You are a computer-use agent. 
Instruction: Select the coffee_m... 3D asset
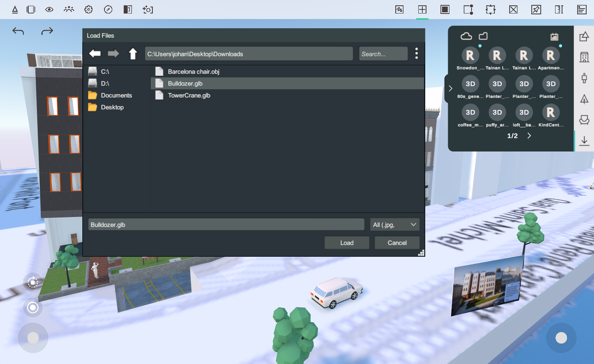[x=470, y=116]
